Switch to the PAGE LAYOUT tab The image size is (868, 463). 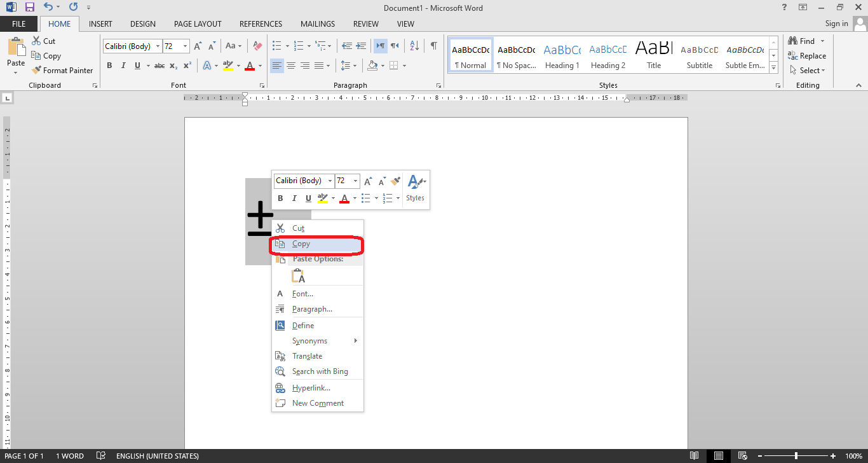(x=198, y=24)
